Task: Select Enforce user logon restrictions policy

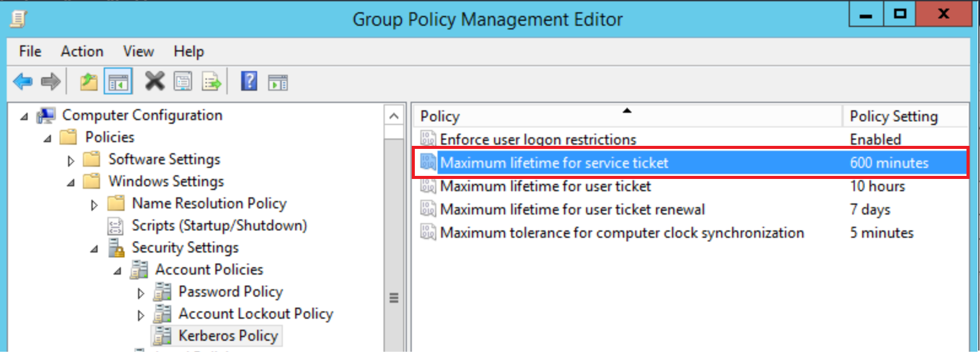Action: 538,140
